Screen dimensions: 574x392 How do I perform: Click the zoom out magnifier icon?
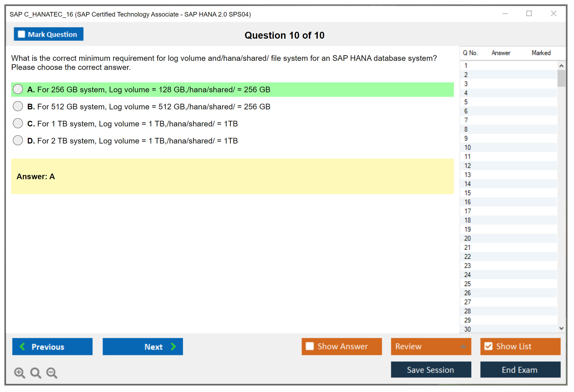[x=52, y=373]
